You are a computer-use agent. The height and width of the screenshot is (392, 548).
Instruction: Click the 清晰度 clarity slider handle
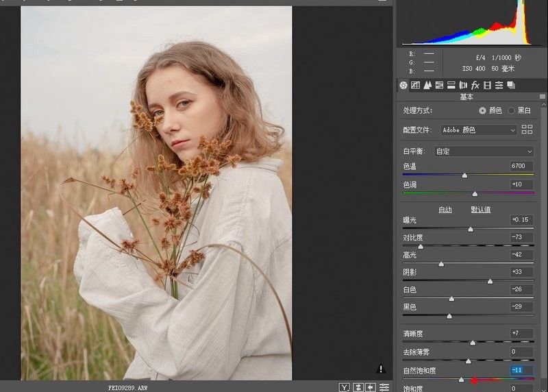click(473, 343)
